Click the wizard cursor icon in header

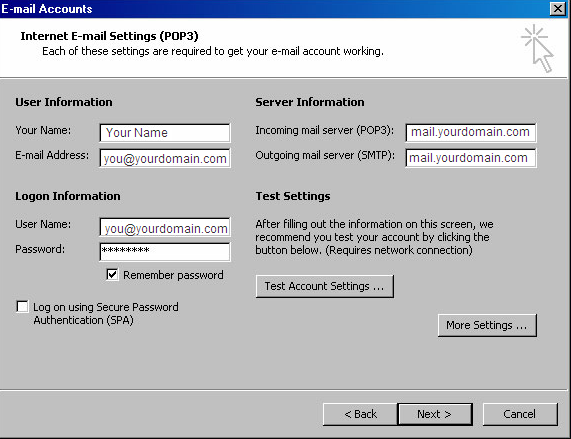coord(537,48)
